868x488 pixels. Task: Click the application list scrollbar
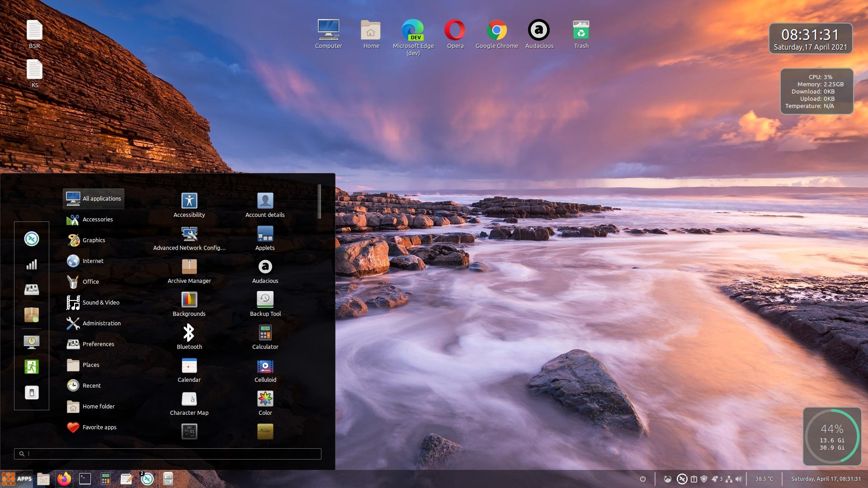pos(319,202)
